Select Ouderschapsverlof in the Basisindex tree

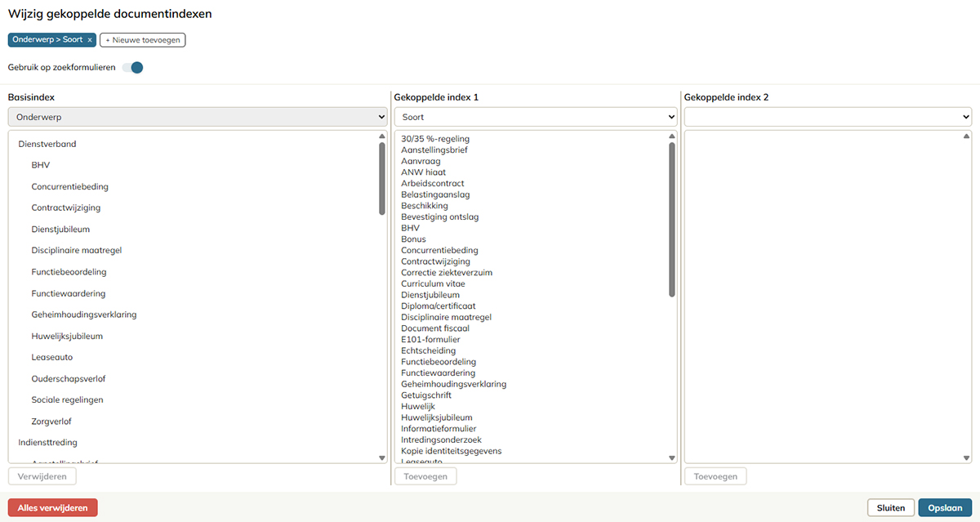tap(69, 378)
